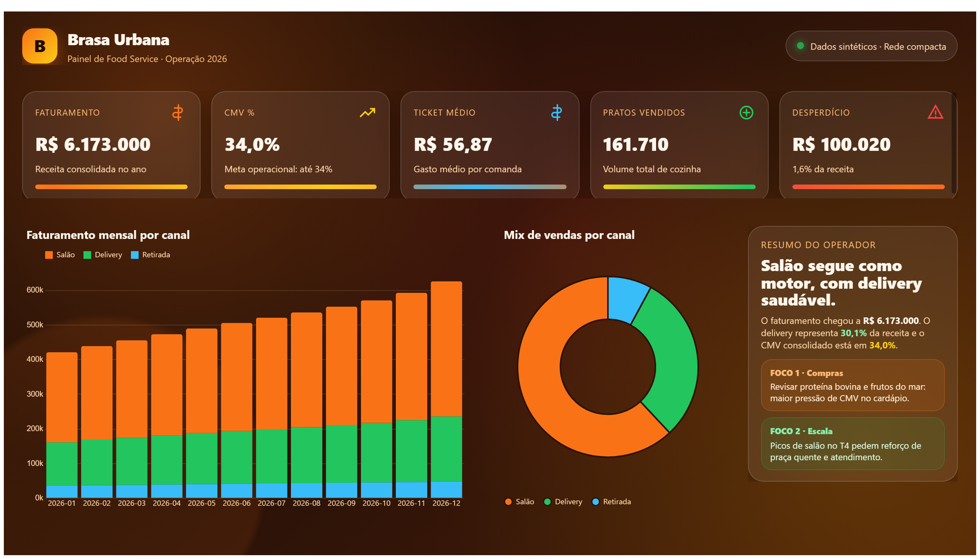Click the blue currency icon on Ticket Médio card
This screenshot has height=559, width=980.
[556, 113]
